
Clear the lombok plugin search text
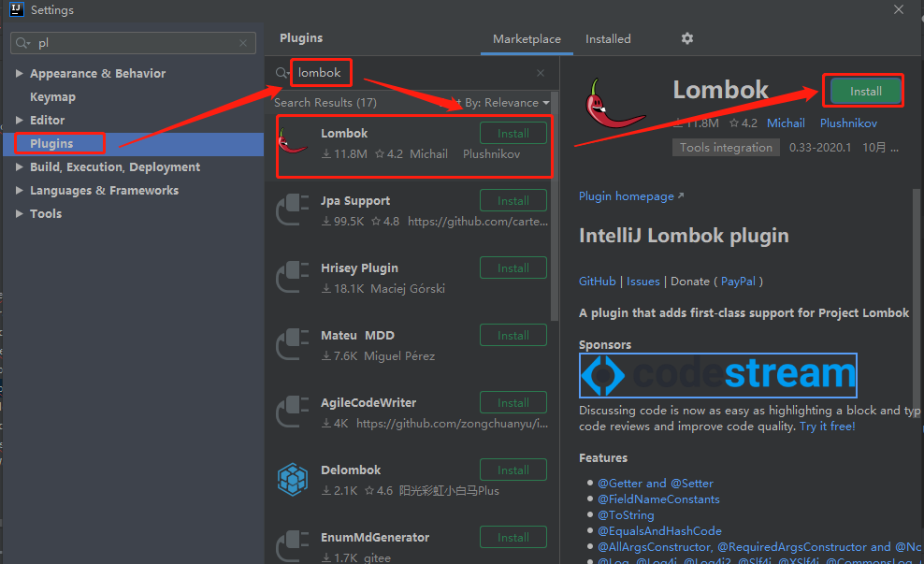click(541, 73)
